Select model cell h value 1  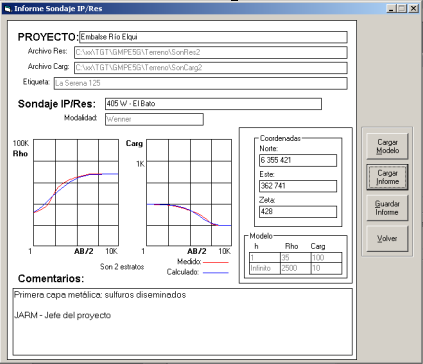265,258
